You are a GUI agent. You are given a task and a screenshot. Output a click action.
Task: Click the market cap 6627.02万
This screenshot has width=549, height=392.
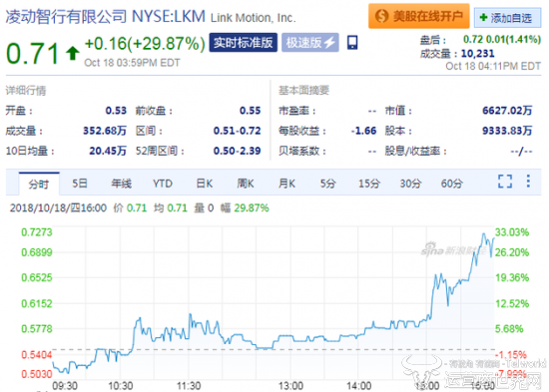coord(507,111)
